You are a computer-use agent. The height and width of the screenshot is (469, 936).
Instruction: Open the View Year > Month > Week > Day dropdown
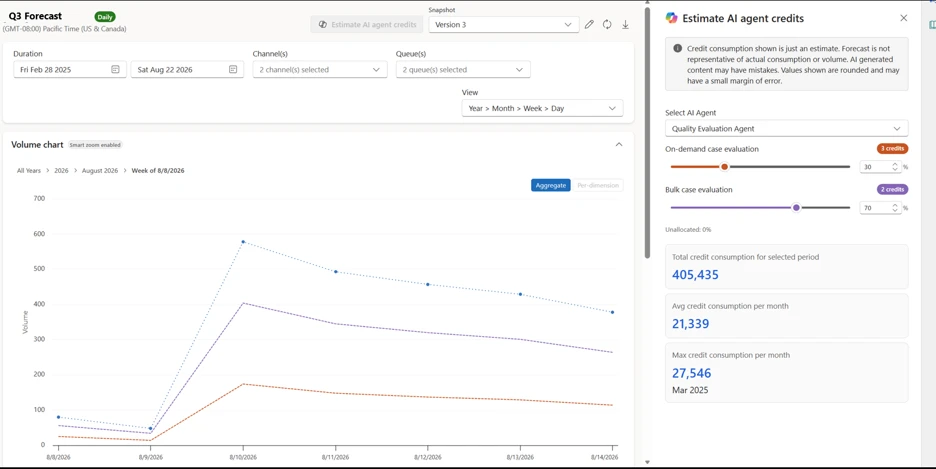(542, 108)
